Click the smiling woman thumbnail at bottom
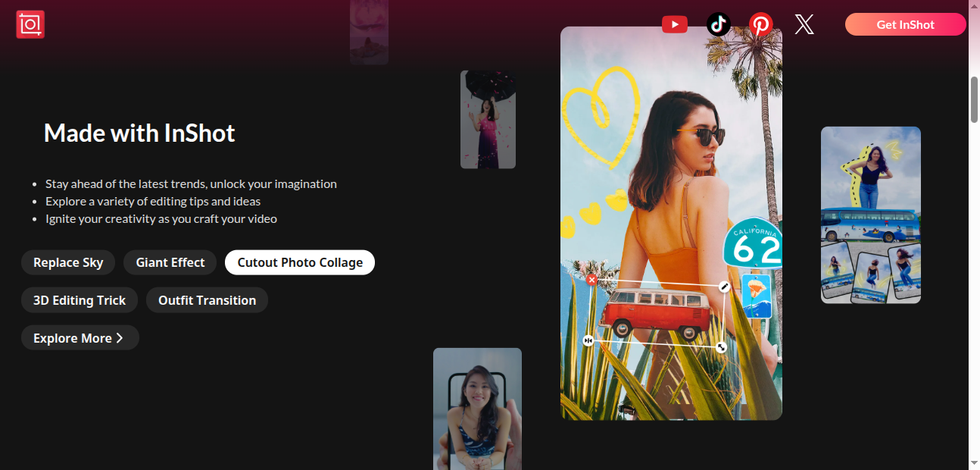The width and height of the screenshot is (980, 470). [x=477, y=409]
